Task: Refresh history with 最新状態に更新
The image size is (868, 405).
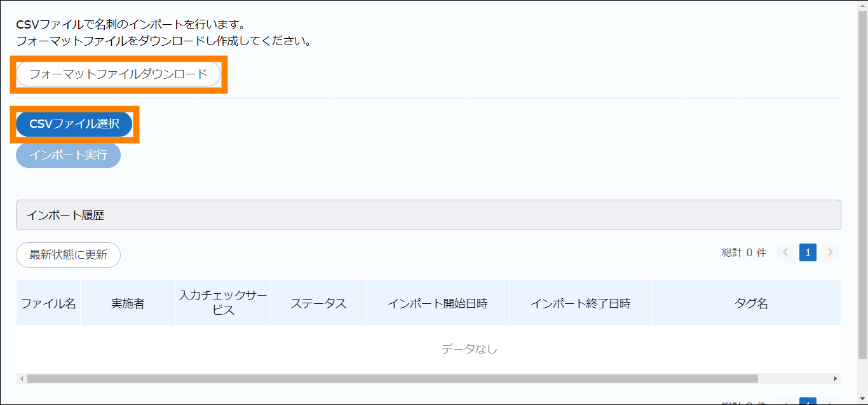Action: (68, 255)
